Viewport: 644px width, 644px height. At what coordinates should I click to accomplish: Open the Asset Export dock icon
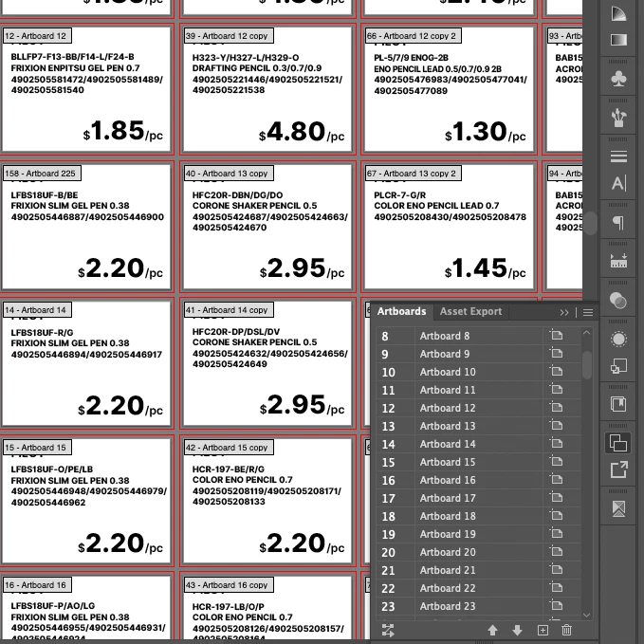tap(618, 469)
